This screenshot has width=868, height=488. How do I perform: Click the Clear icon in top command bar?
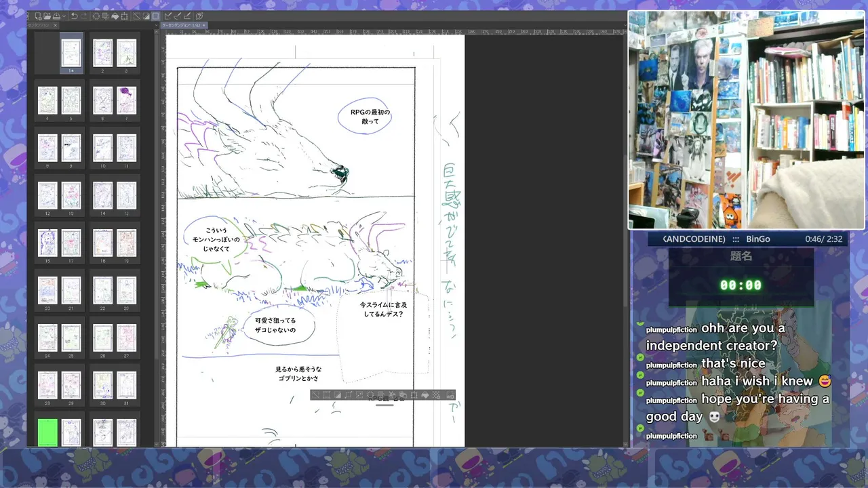point(96,16)
